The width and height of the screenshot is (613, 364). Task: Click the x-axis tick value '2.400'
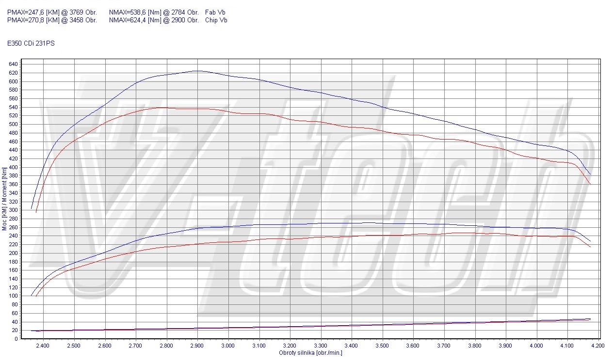(43, 346)
